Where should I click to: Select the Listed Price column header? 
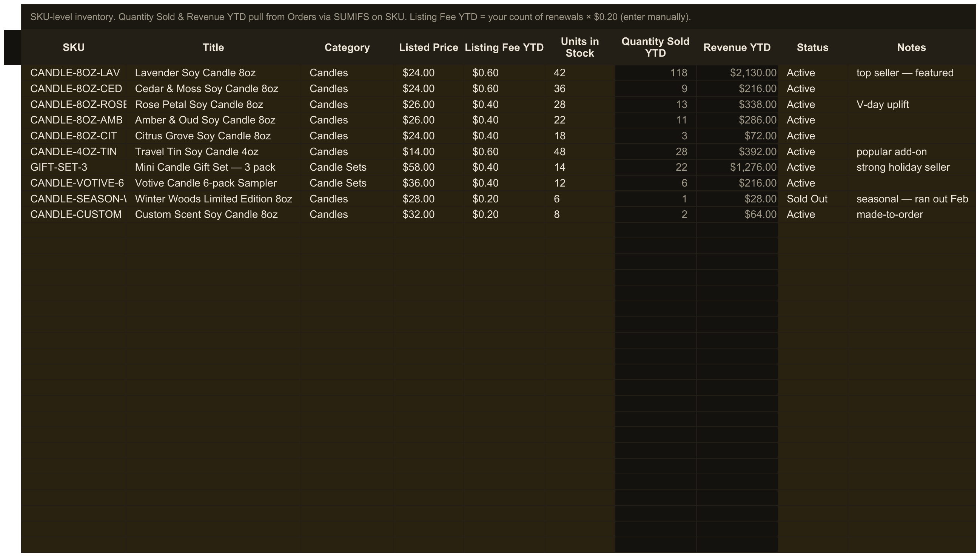(x=428, y=48)
